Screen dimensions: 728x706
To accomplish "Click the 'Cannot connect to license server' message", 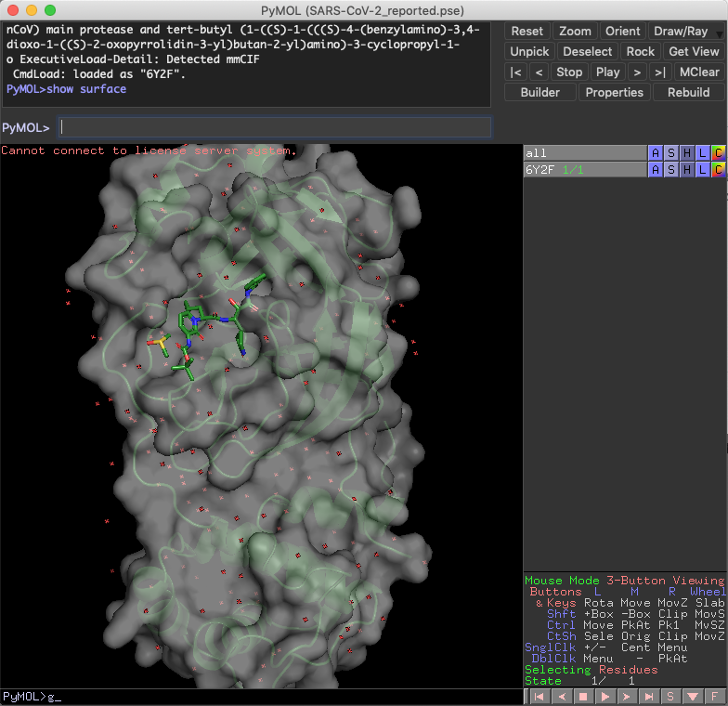I will (x=149, y=150).
